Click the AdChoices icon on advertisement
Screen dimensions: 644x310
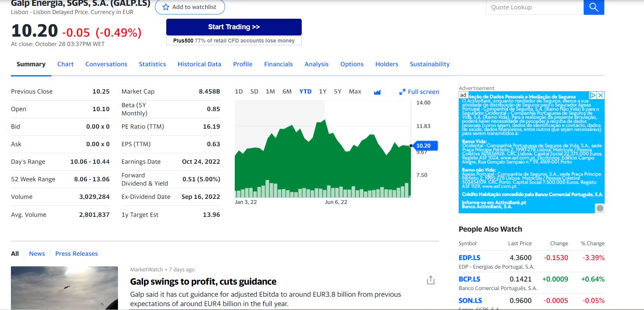(593, 95)
